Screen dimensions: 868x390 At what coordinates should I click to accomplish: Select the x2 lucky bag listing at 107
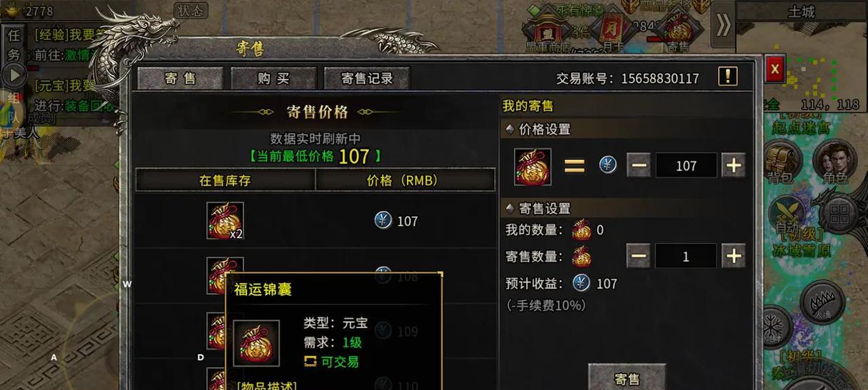click(315, 221)
